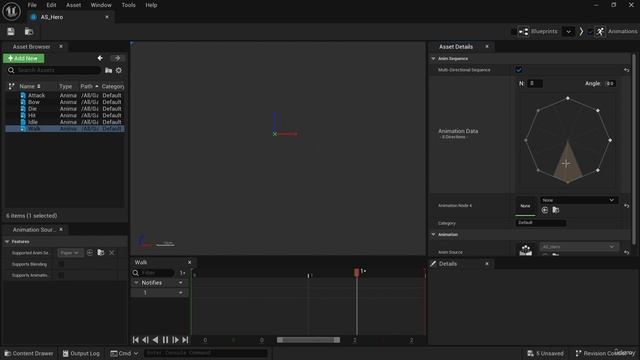Image resolution: width=640 pixels, height=360 pixels.
Task: Click the red timeline playhead scrubber
Action: tap(357, 272)
